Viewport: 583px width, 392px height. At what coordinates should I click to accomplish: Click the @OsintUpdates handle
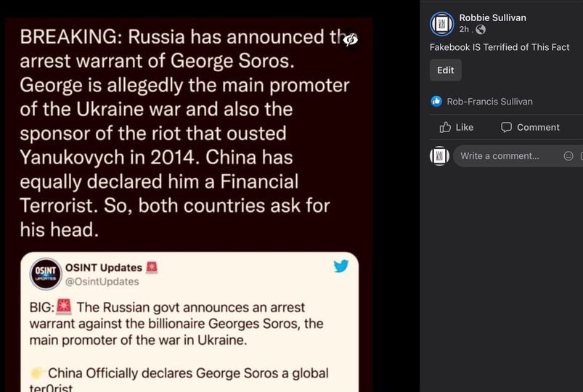point(102,282)
